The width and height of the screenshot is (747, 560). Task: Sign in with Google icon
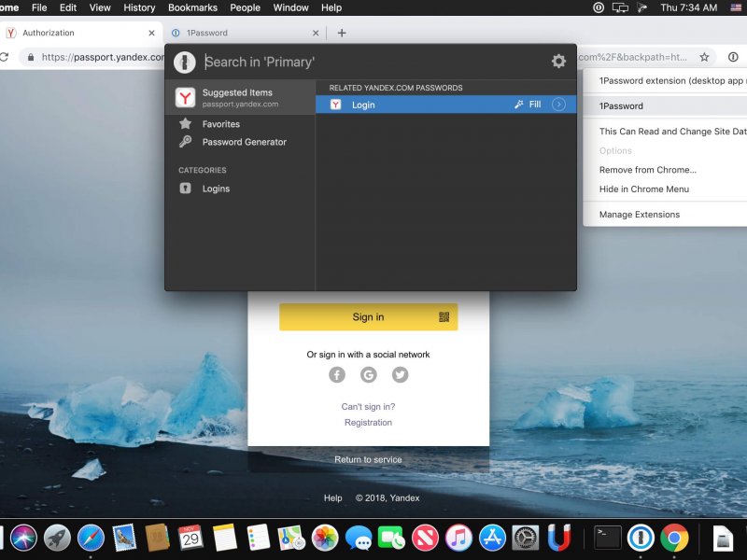[x=368, y=375]
